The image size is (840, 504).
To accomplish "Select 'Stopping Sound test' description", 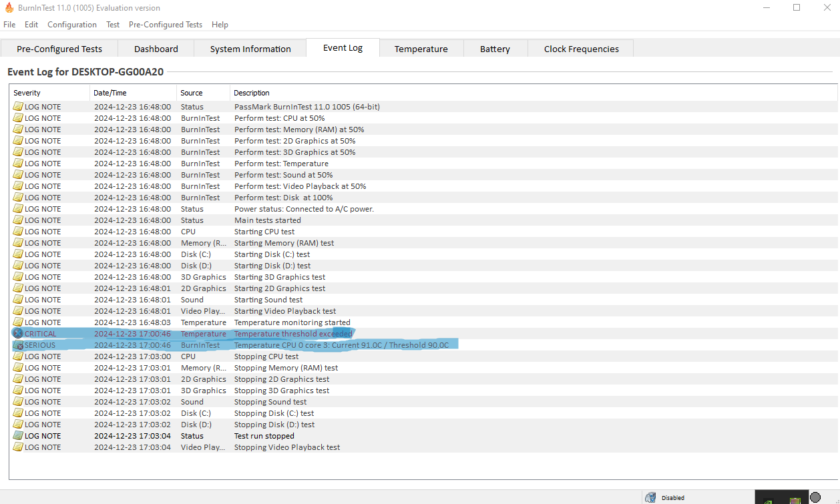I will click(270, 402).
